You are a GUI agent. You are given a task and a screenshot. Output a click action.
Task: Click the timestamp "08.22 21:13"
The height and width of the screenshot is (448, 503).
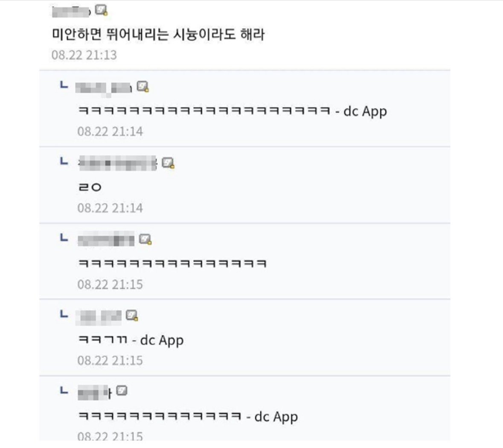point(84,55)
